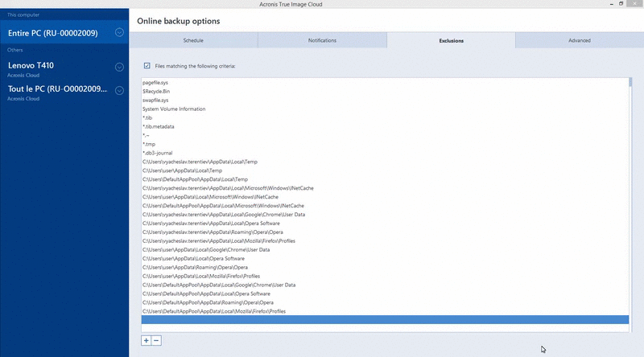Select DefaultAppPool Chrome\User Data entry

(385, 285)
